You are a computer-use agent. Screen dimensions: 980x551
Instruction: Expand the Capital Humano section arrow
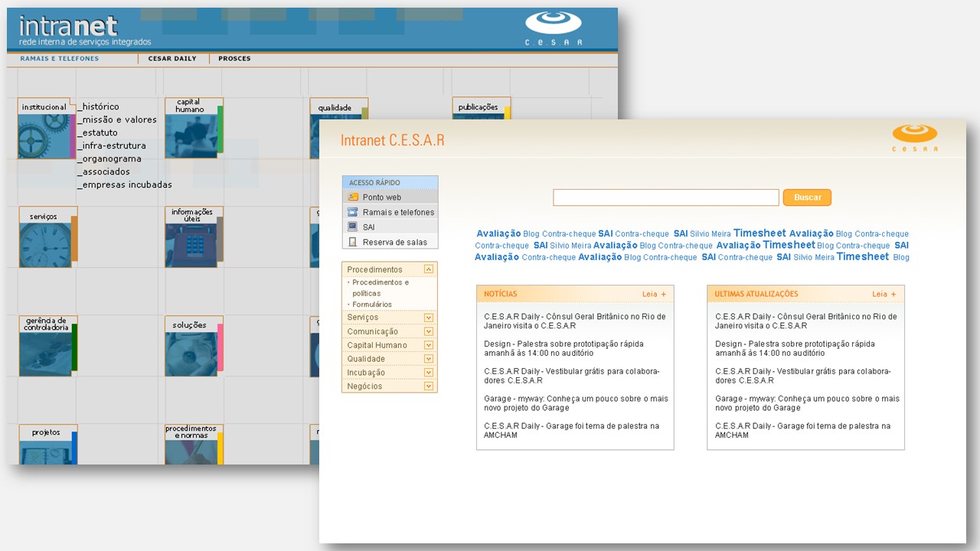429,345
